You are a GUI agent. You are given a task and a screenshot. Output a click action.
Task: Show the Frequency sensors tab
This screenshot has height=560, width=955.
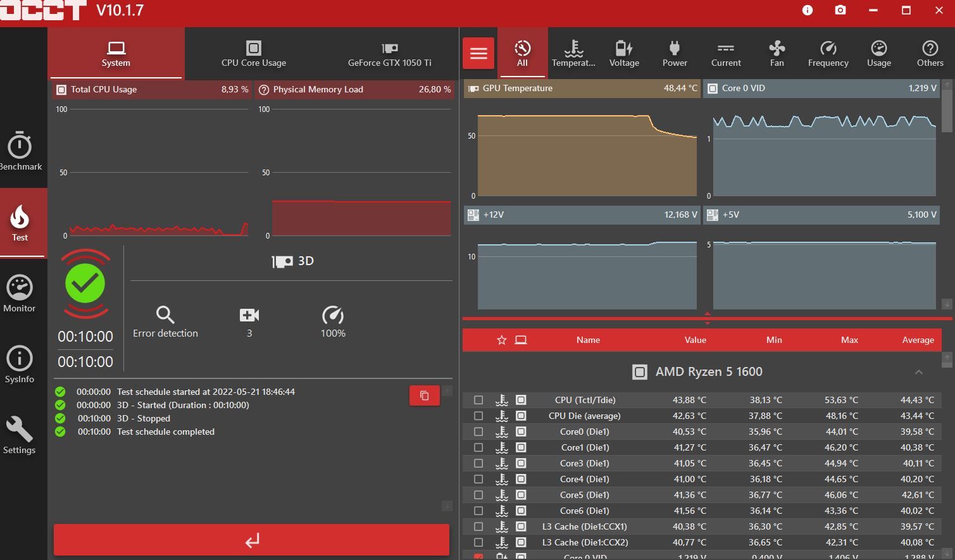pyautogui.click(x=828, y=53)
